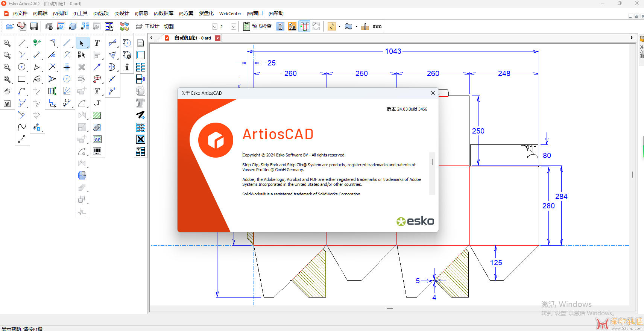Select the Barcode tool

click(97, 151)
